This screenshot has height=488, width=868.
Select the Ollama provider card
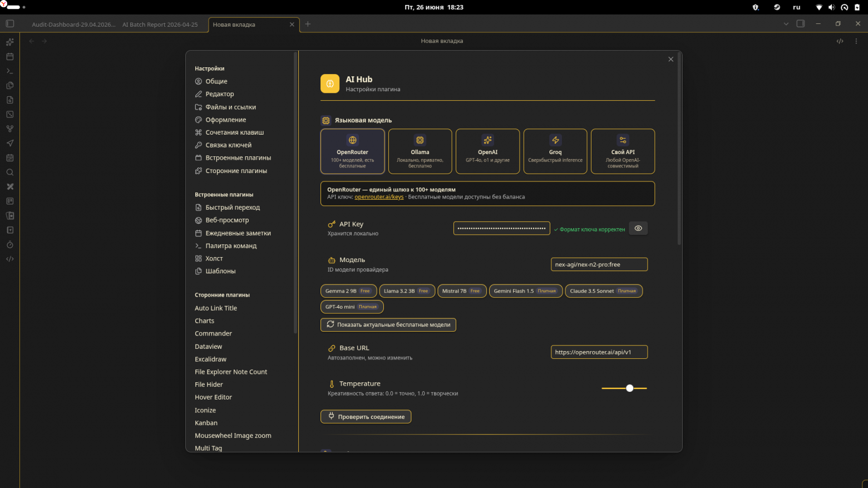click(420, 151)
